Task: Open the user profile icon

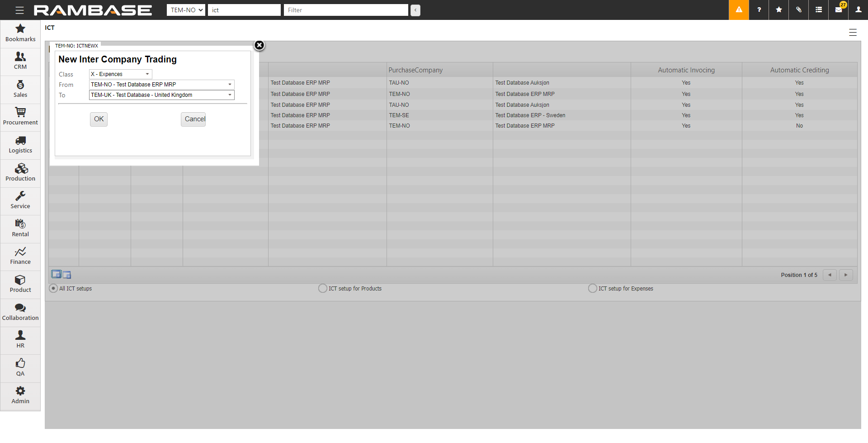Action: [858, 10]
